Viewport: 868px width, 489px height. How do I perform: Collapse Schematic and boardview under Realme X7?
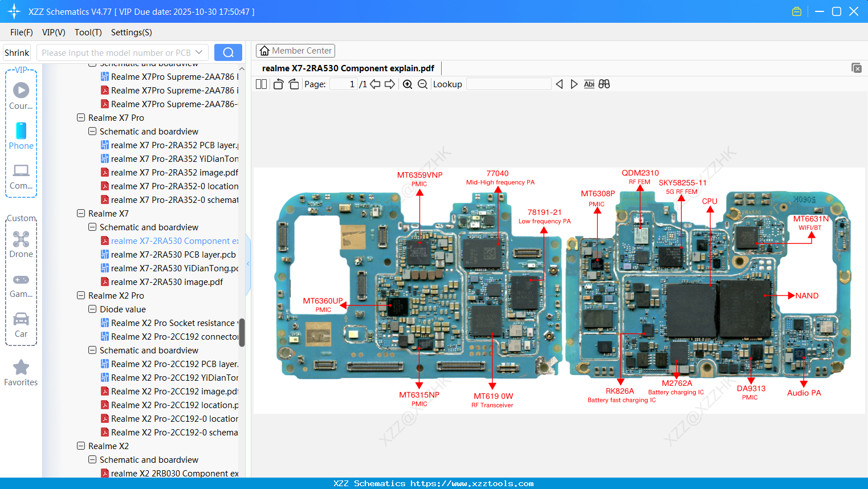point(92,227)
